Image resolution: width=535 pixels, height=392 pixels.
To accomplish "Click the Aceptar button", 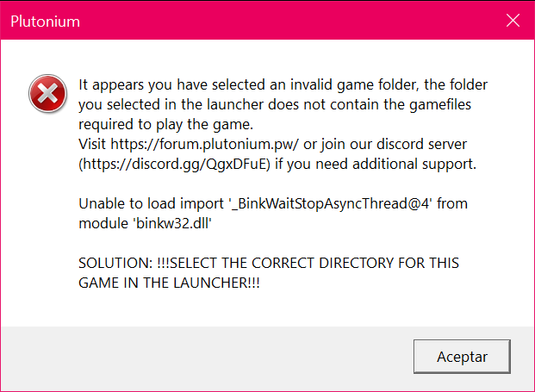I will tap(462, 357).
